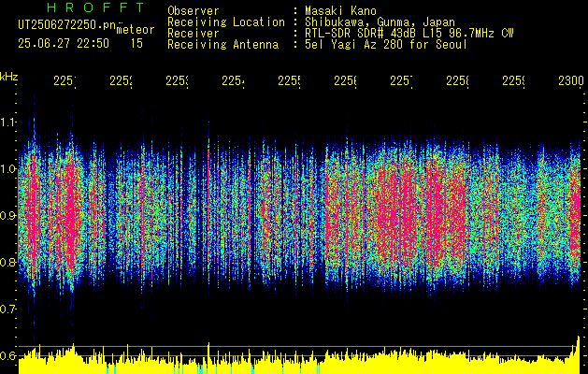Click the 0.9 frequency axis label
The image size is (588, 374).
point(8,215)
